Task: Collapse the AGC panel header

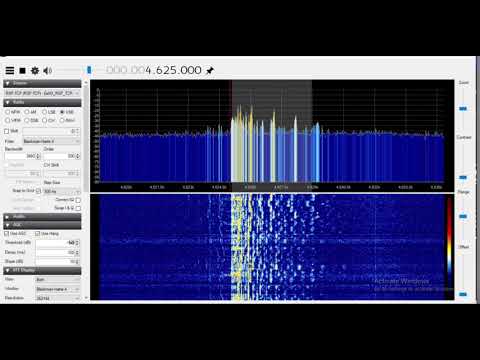Action: click(42, 225)
